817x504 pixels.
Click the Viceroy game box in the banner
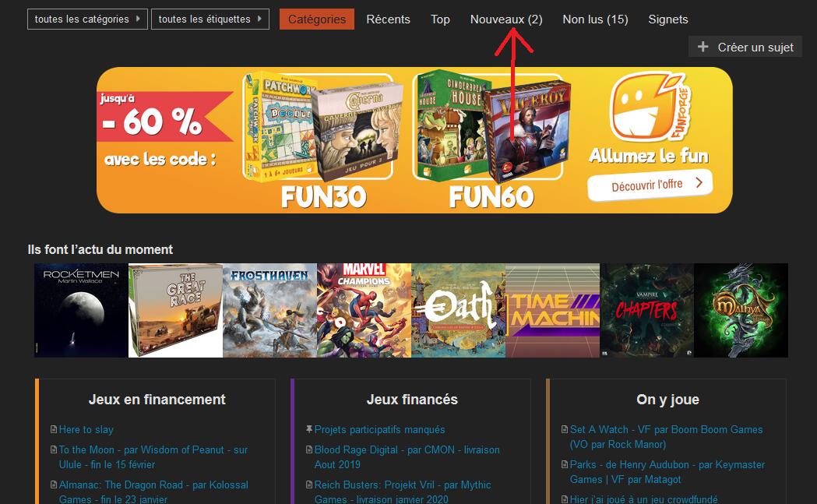(x=527, y=133)
